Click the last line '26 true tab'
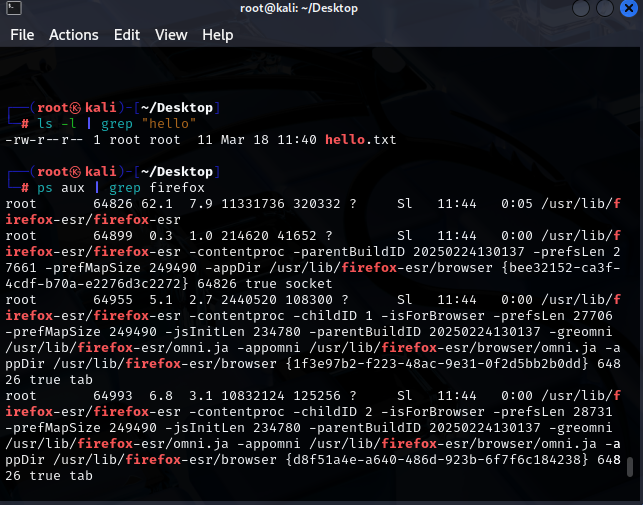This screenshot has width=643, height=505. point(49,476)
